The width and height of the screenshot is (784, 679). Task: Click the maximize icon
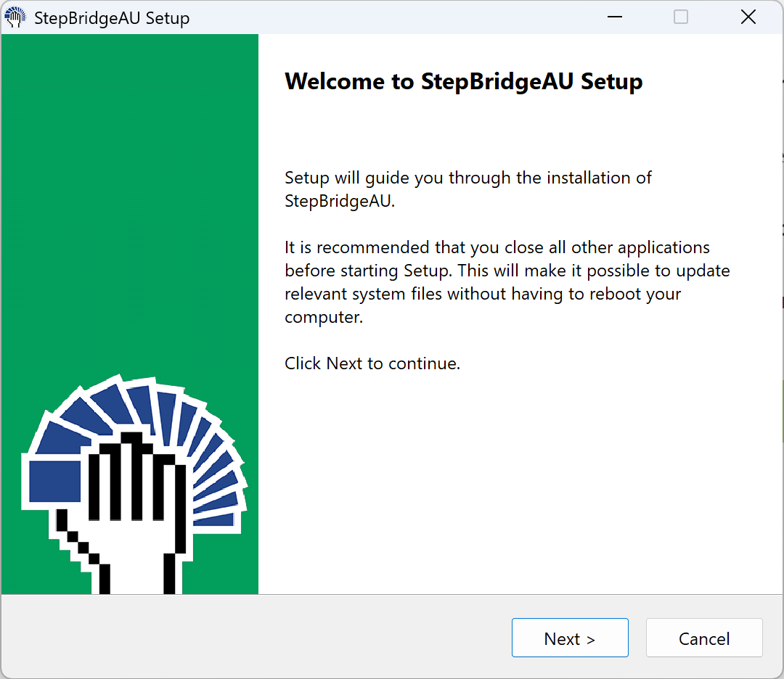pyautogui.click(x=680, y=17)
